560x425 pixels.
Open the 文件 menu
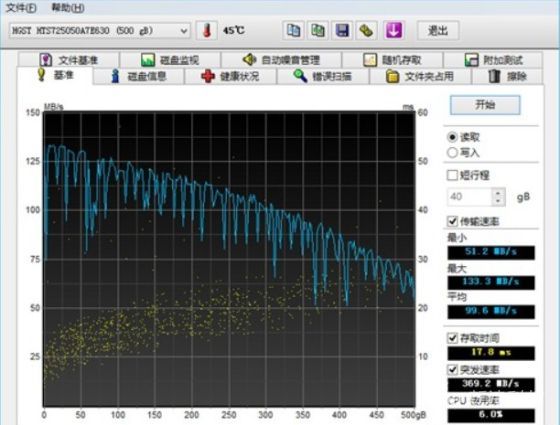point(21,8)
